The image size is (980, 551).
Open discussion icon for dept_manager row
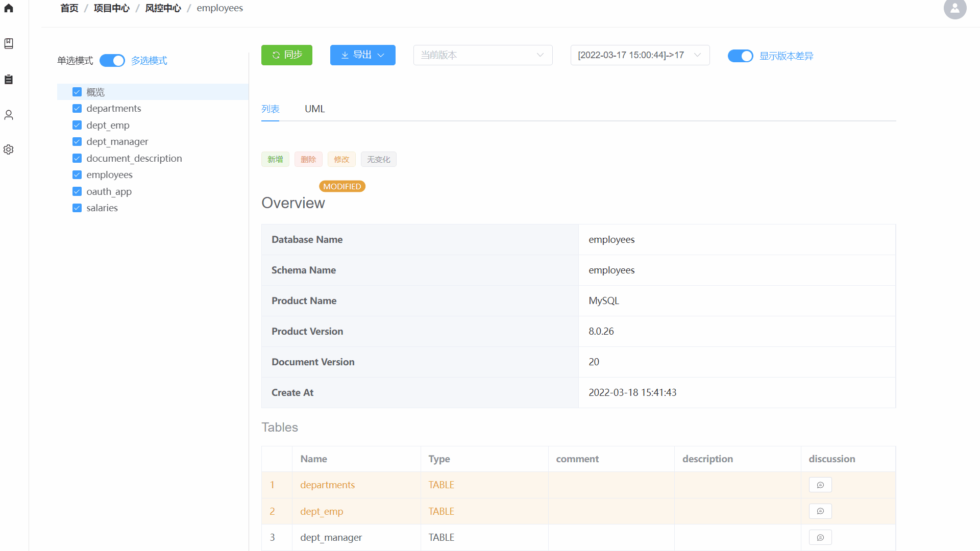click(820, 537)
